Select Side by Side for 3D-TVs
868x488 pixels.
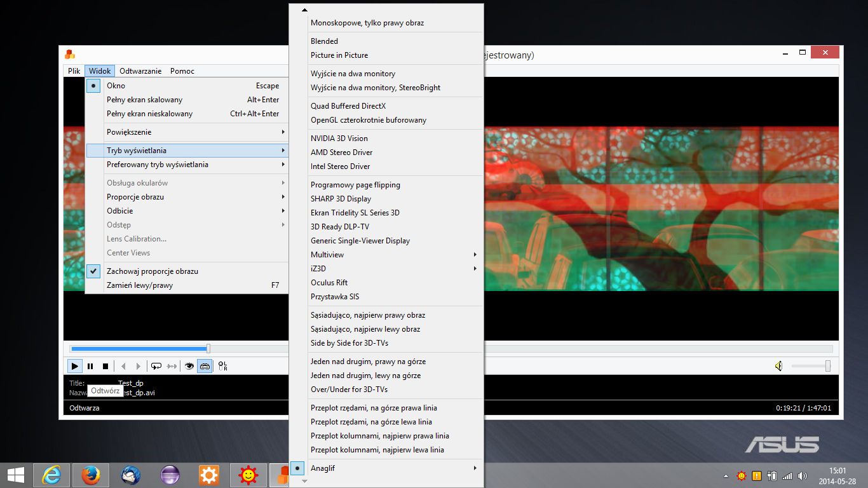tap(386, 343)
